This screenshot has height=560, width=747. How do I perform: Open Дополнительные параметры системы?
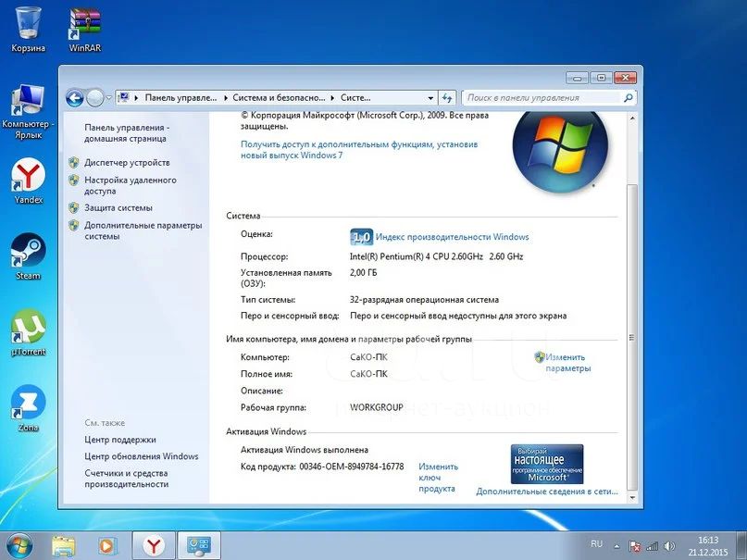[x=143, y=230]
